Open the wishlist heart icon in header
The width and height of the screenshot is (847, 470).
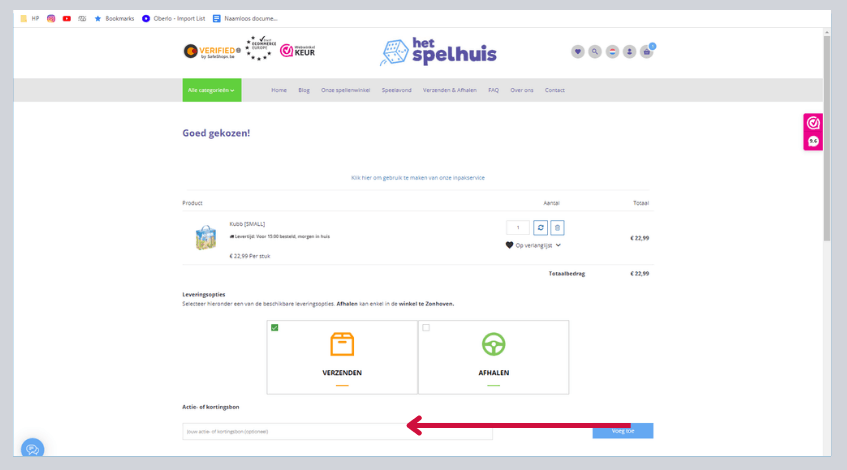tap(578, 51)
